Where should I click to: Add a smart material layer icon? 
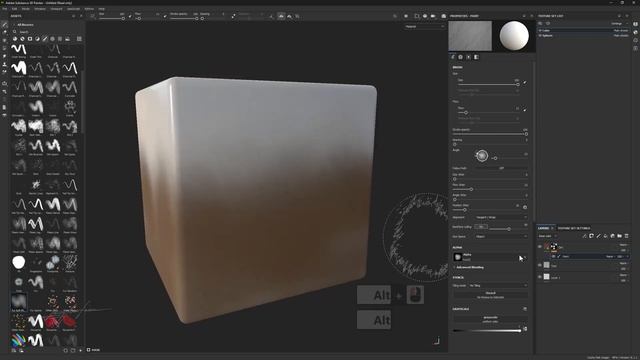613,236
